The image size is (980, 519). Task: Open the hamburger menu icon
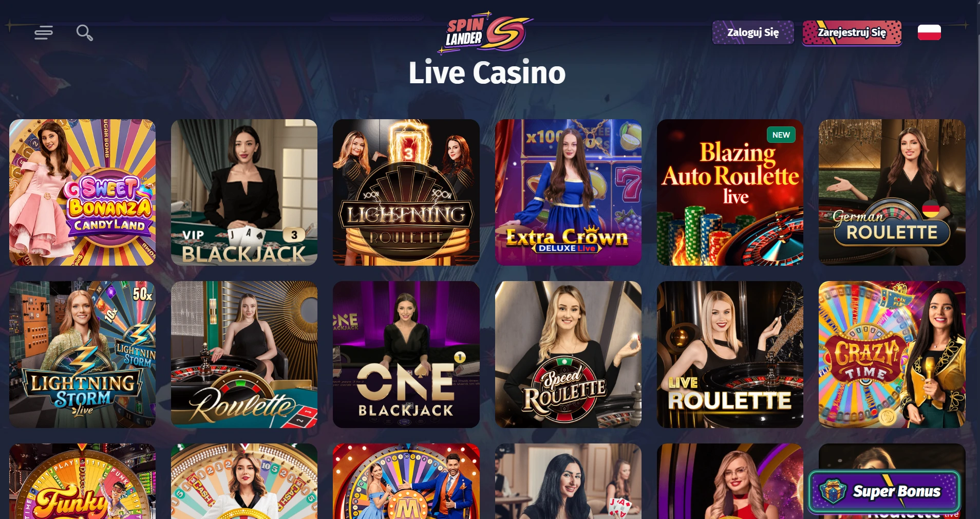[44, 33]
